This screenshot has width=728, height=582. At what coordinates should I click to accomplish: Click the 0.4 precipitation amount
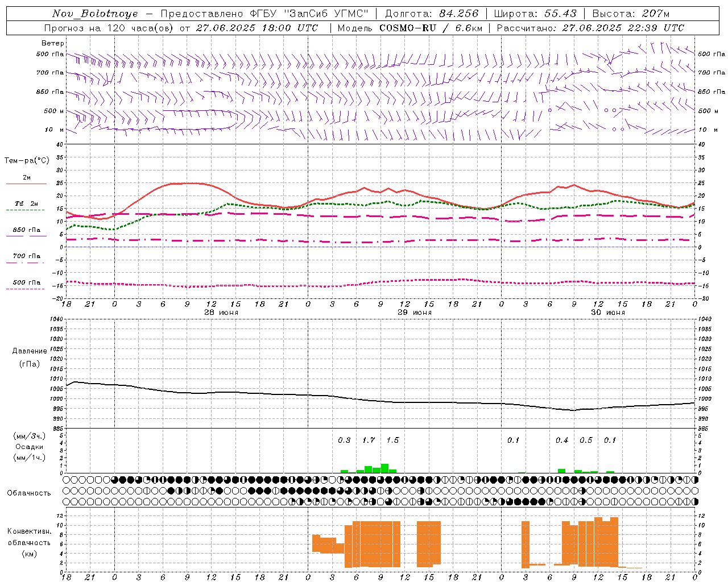(x=562, y=440)
